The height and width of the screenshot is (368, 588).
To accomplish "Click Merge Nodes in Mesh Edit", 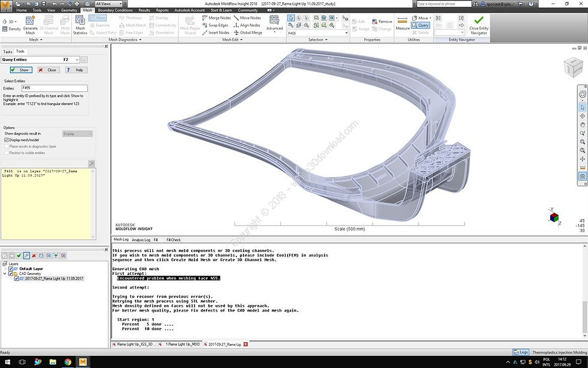I will (217, 18).
